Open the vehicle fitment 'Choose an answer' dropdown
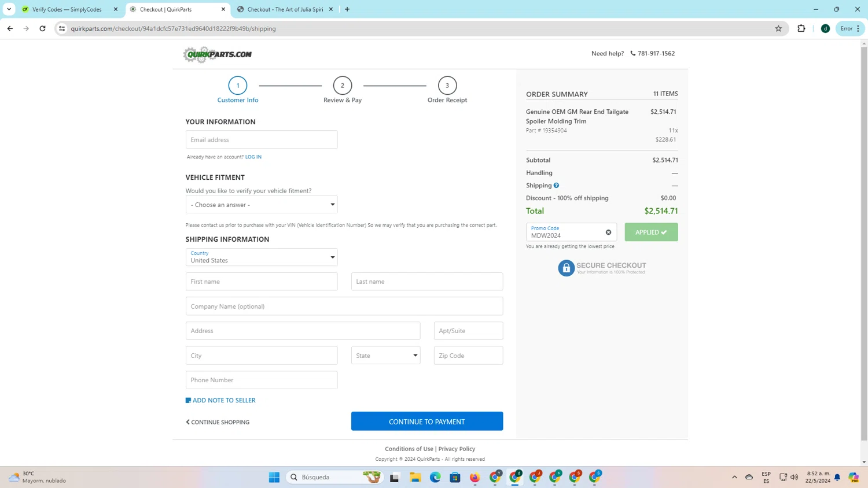This screenshot has width=868, height=488. pyautogui.click(x=262, y=205)
